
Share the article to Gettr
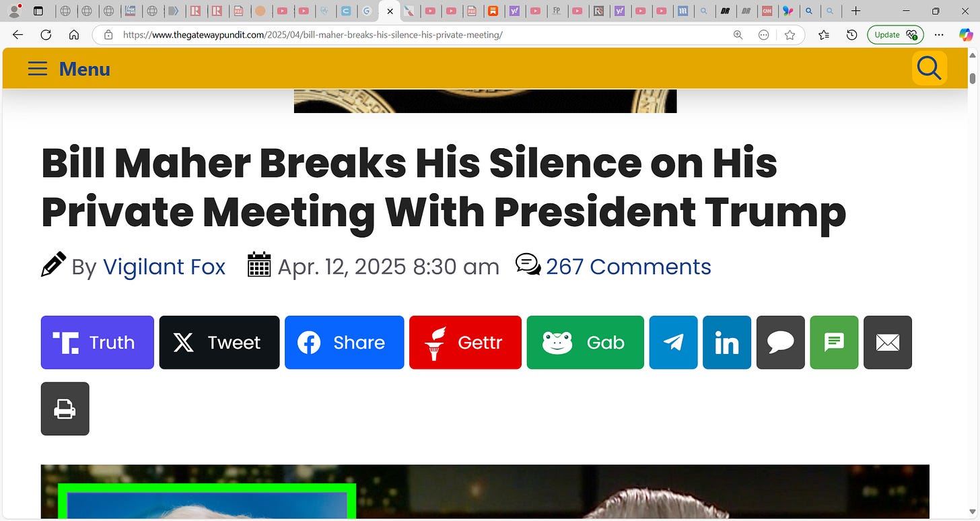(465, 343)
